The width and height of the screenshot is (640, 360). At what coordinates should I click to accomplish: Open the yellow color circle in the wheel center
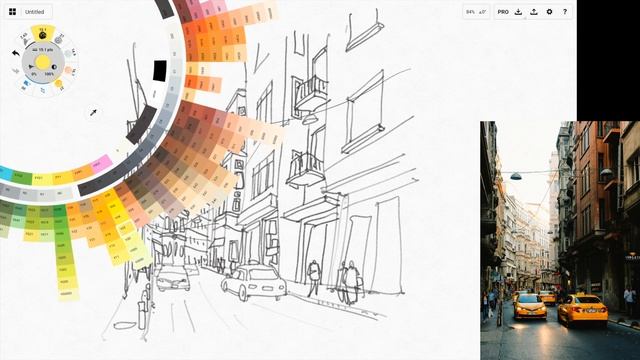(x=43, y=62)
